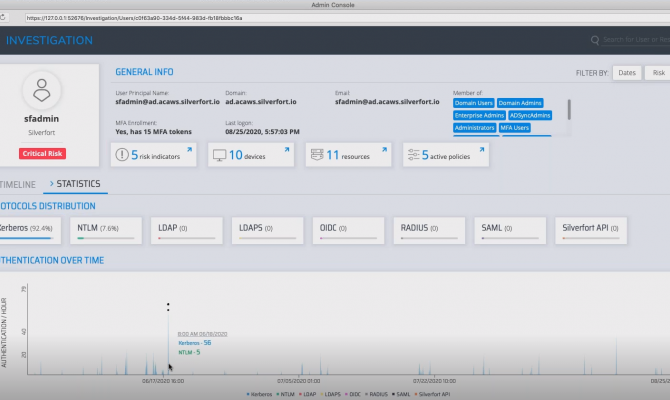670x400 pixels.
Task: Select the Administrators group tag
Action: [474, 128]
